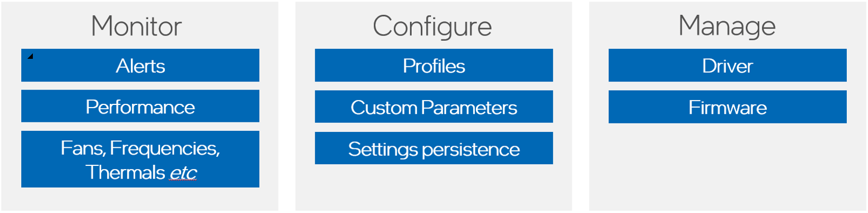Select the Alerts box
The height and width of the screenshot is (213, 868).
(x=140, y=66)
